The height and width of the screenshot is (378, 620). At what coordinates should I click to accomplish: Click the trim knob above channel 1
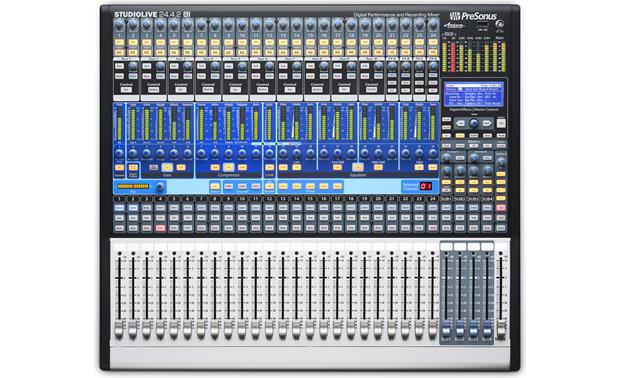119,25
